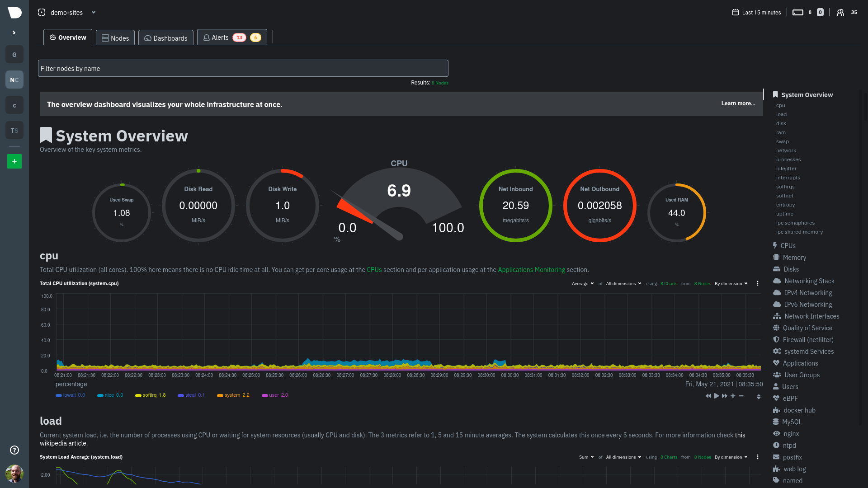
Task: Open the Applications Monitoring link
Action: 531,270
